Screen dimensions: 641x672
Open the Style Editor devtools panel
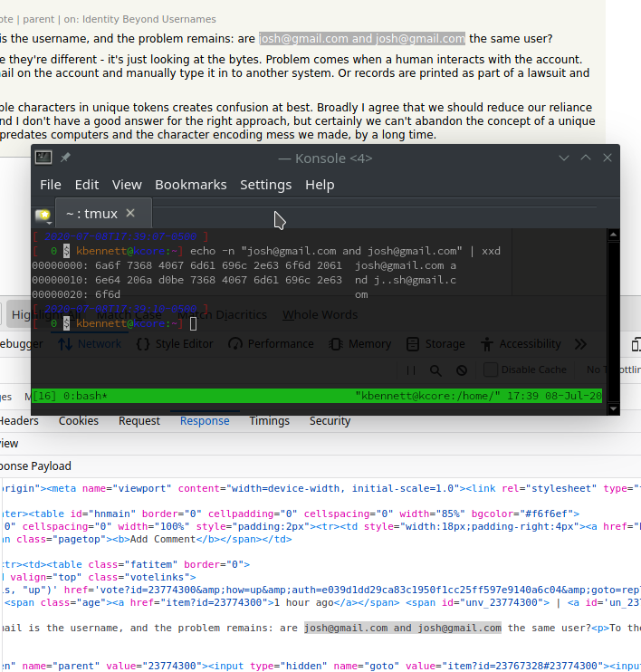(175, 344)
